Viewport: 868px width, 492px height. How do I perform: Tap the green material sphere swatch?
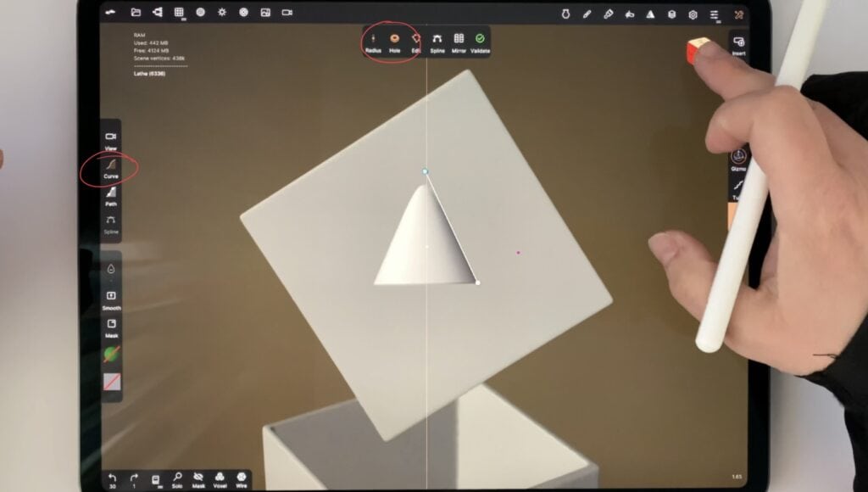tap(111, 354)
